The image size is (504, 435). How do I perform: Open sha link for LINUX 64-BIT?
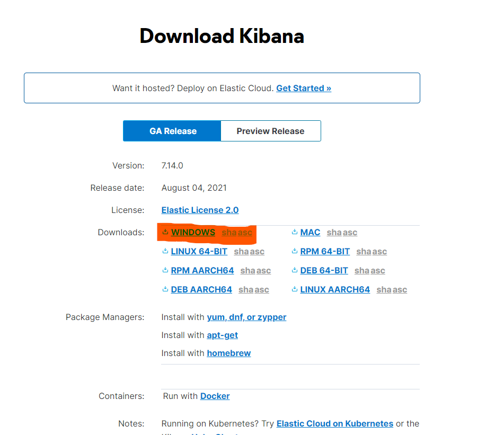coord(241,252)
